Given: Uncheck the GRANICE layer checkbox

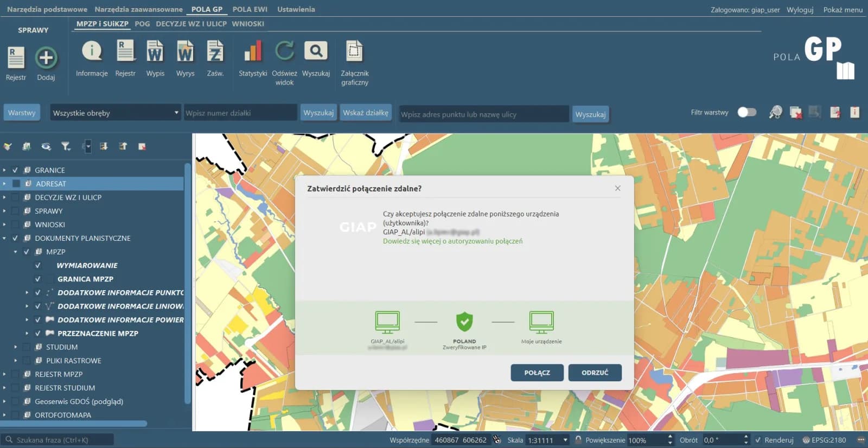Looking at the screenshot, I should (x=15, y=170).
